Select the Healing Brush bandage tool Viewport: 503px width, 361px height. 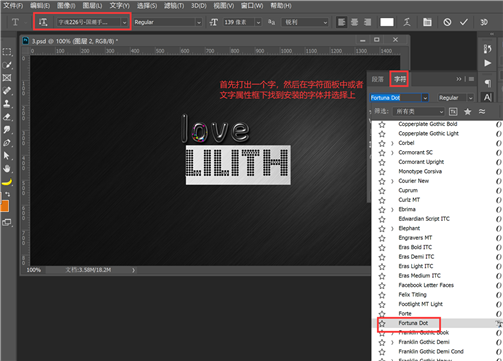[7, 91]
